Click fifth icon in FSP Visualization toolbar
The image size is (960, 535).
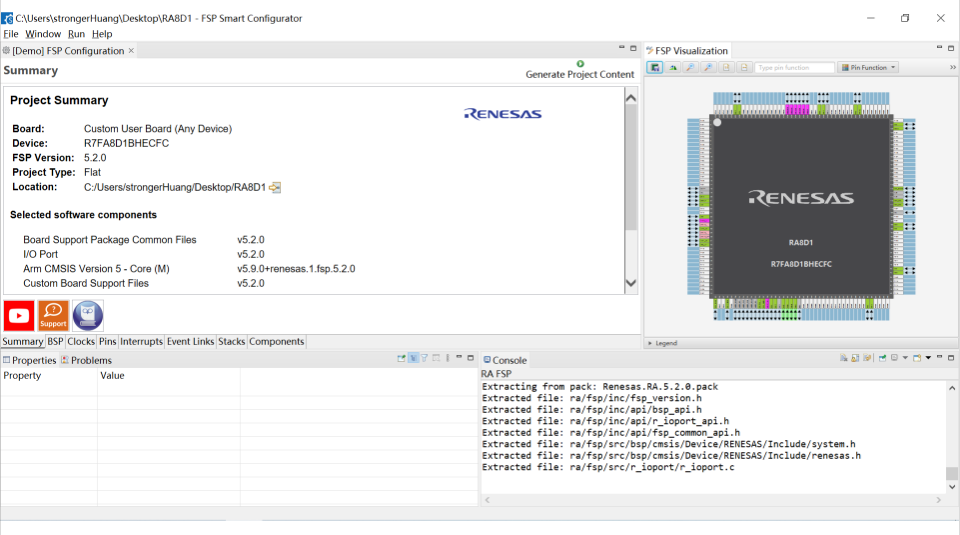tap(726, 67)
